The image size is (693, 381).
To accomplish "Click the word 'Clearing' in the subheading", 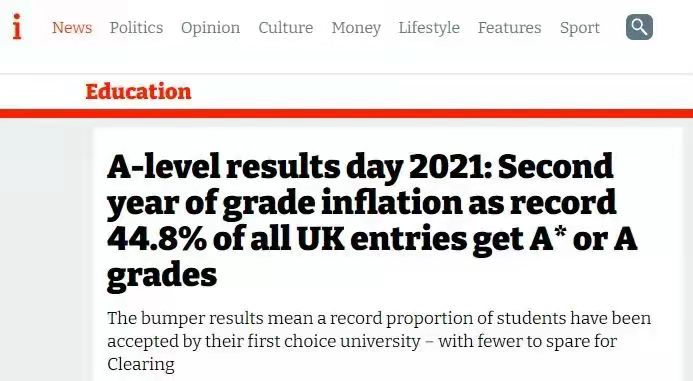I will pos(141,365).
